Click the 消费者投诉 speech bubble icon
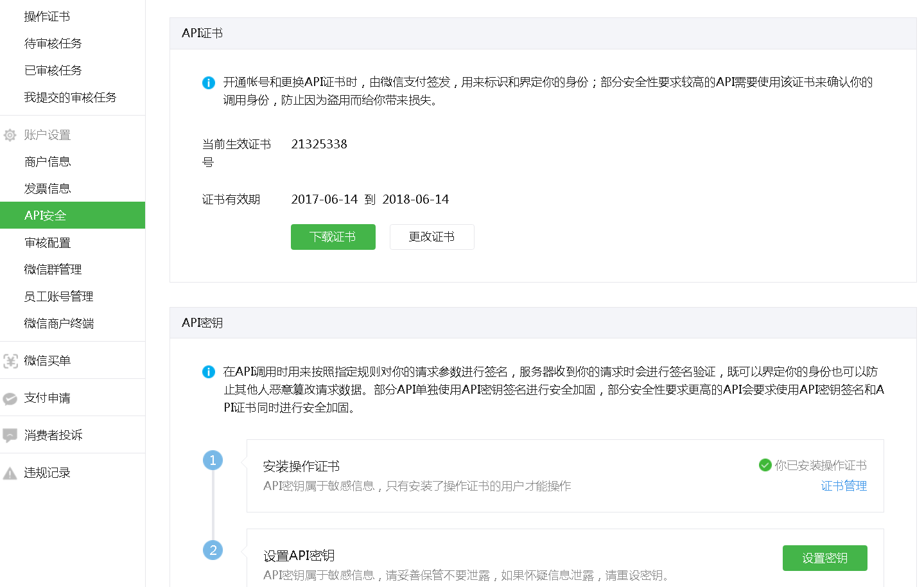 tap(10, 435)
